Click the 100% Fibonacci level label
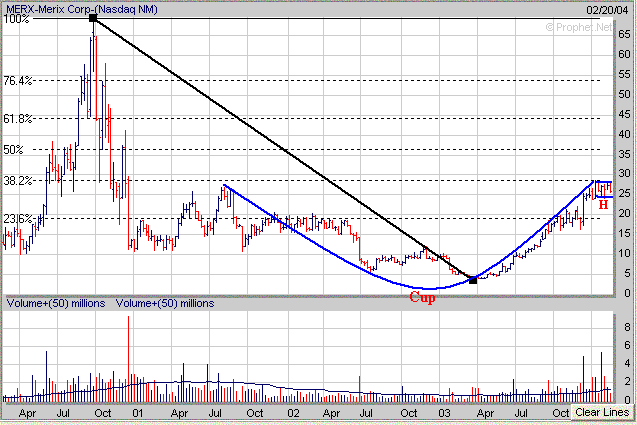The width and height of the screenshot is (637, 425). point(16,19)
